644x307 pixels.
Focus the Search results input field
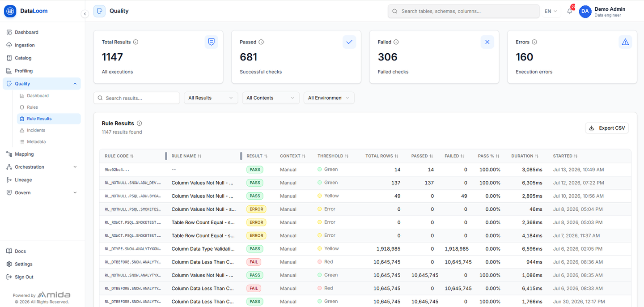click(x=136, y=98)
